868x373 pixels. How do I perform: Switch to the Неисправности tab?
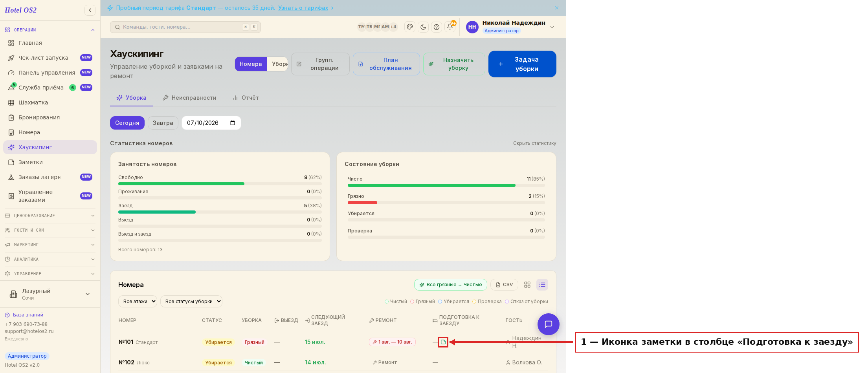click(189, 98)
